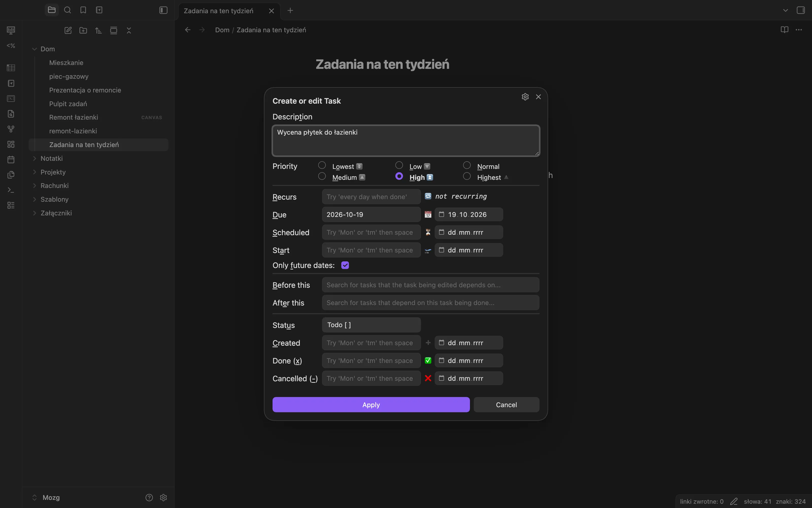This screenshot has height=508, width=812.
Task: Open the command palette ribbon icon
Action: click(x=11, y=190)
